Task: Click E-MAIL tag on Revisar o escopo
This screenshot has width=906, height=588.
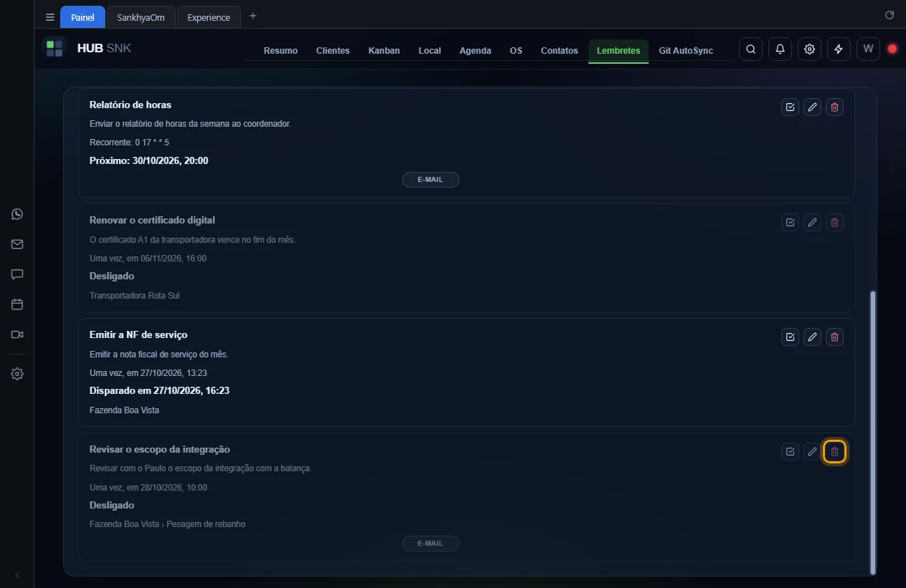Action: tap(431, 544)
